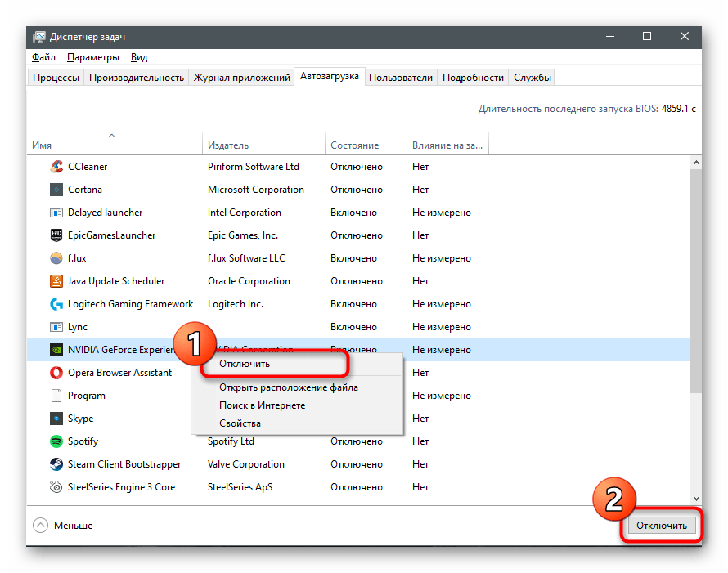Switch to the Процессы tab
The width and height of the screenshot is (728, 573).
(56, 78)
